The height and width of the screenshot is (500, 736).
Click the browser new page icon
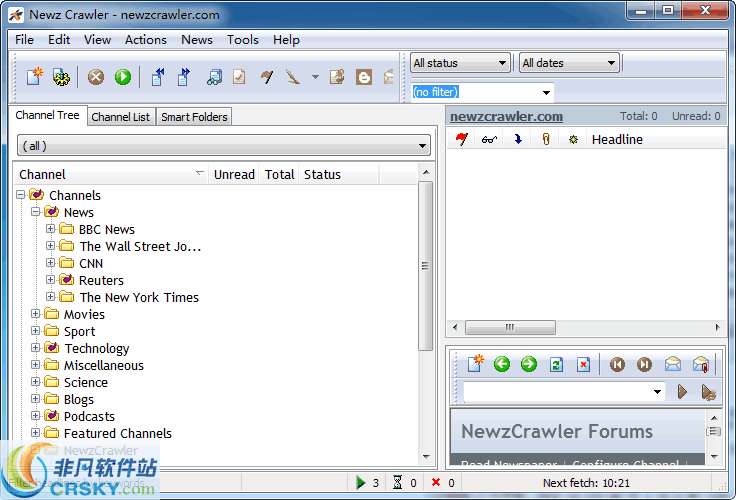475,364
